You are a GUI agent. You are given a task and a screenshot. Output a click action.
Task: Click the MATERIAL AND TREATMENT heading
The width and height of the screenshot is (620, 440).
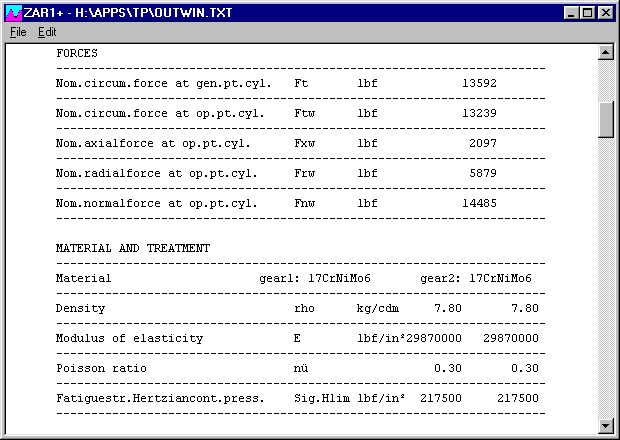133,248
